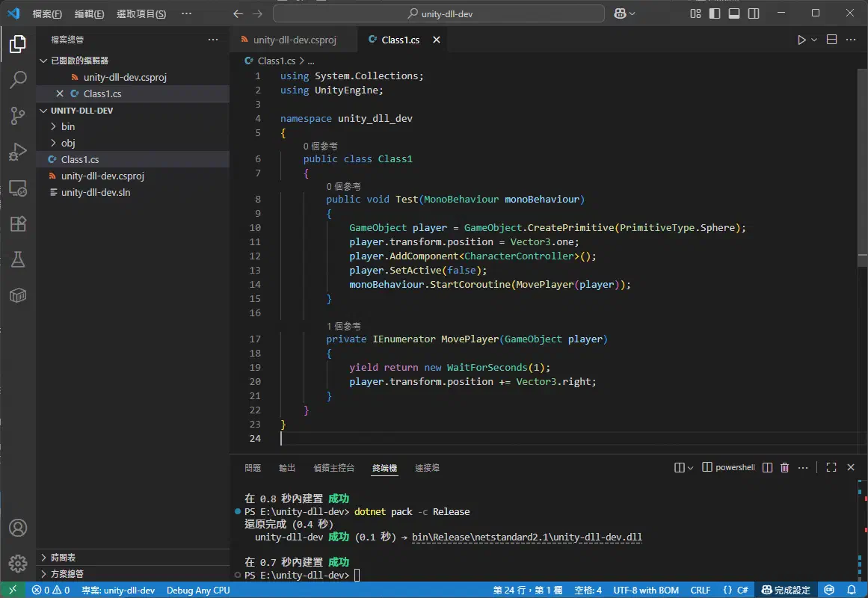Run the project using play button
Screen dimensions: 868x598
pos(801,39)
